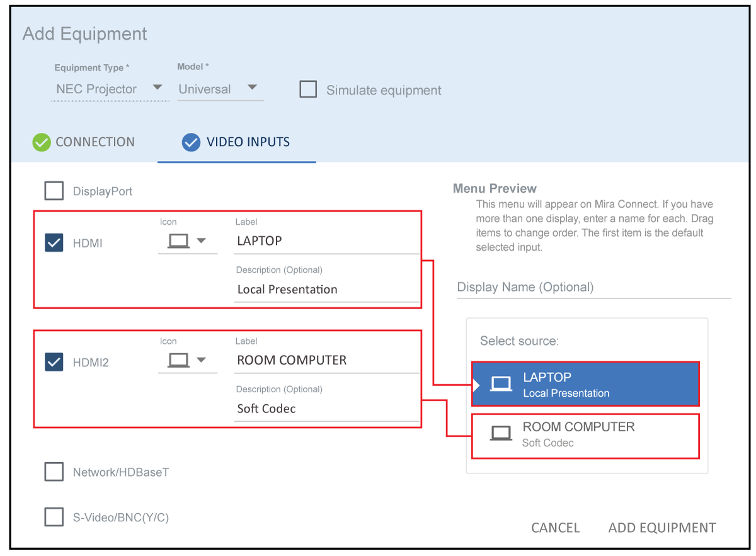Image resolution: width=756 pixels, height=556 pixels.
Task: Uncheck the HDMI2 input checkbox
Action: (x=54, y=362)
